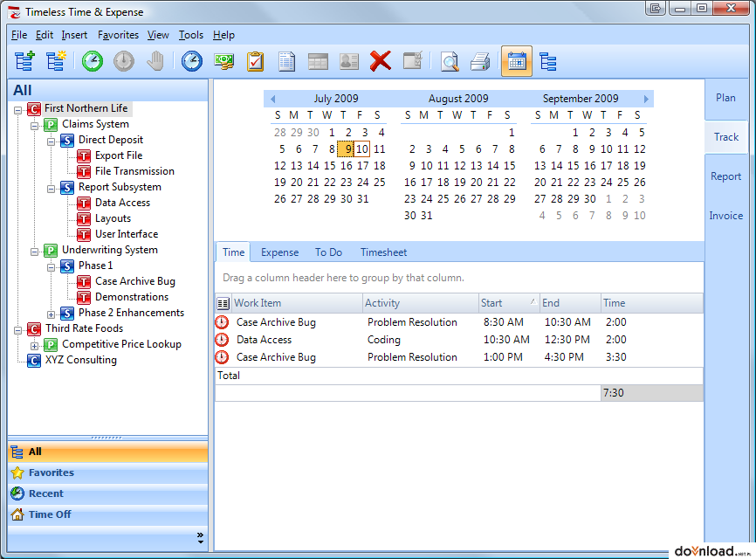Select the Demonstrations task in tree
Image resolution: width=756 pixels, height=559 pixels.
click(x=132, y=297)
